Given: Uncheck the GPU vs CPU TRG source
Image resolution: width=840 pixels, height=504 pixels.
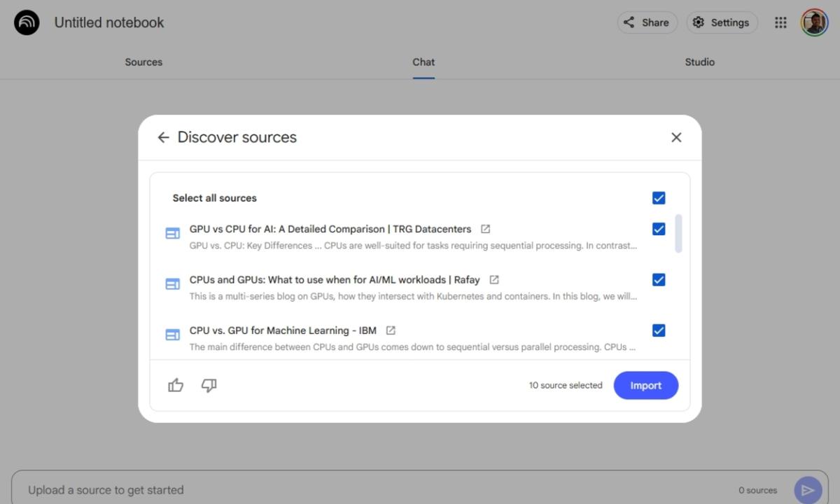Looking at the screenshot, I should point(659,228).
